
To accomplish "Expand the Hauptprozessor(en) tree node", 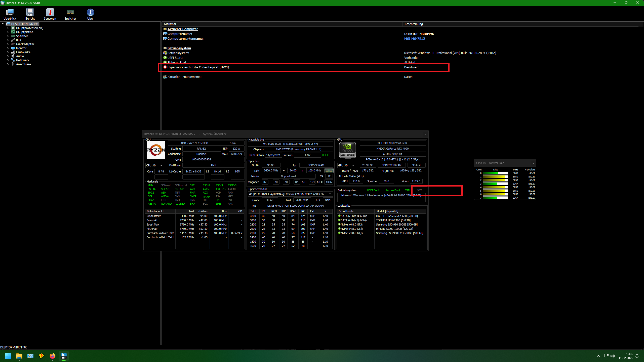I will pos(8,28).
